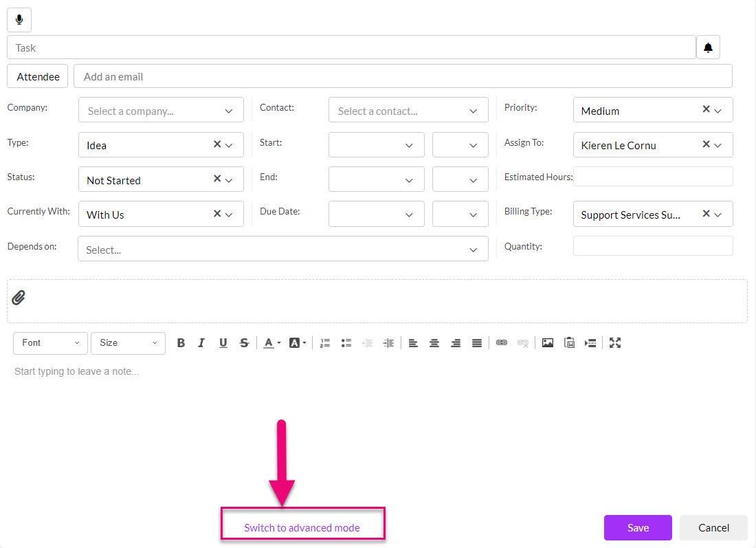The image size is (756, 548).
Task: Open the text color picker
Action: point(272,343)
